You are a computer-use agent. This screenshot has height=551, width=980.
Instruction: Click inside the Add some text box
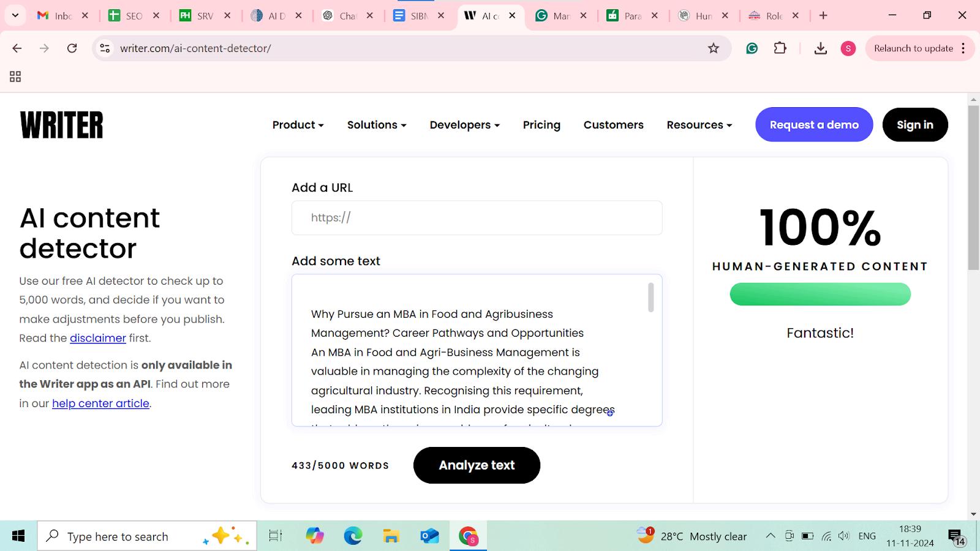tap(477, 350)
